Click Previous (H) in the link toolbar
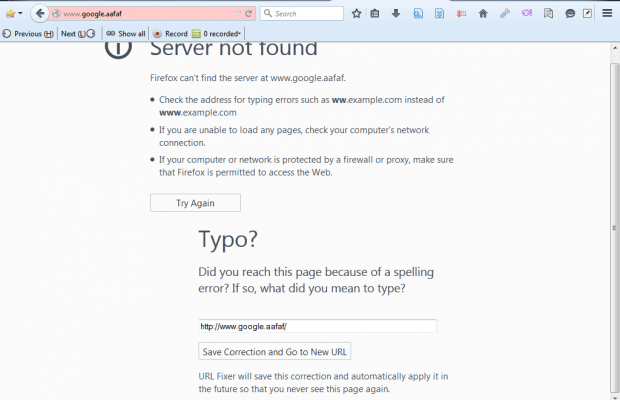This screenshot has width=620, height=400. click(x=28, y=34)
